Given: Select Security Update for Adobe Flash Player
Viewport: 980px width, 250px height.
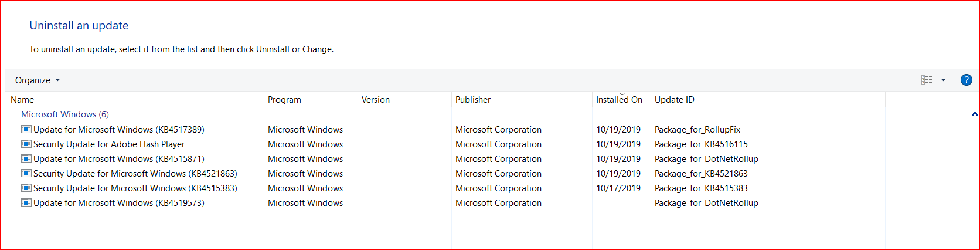Looking at the screenshot, I should coord(109,144).
